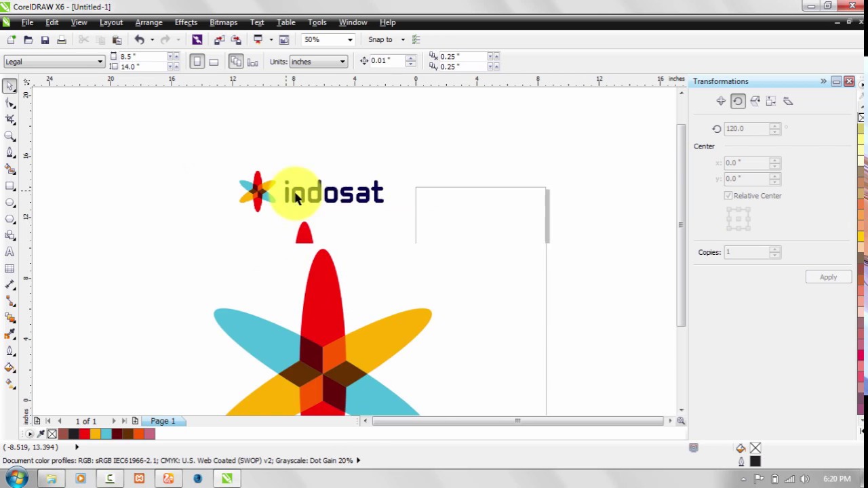Screen dimensions: 868x488
Task: Select the Text tool
Action: [x=9, y=252]
